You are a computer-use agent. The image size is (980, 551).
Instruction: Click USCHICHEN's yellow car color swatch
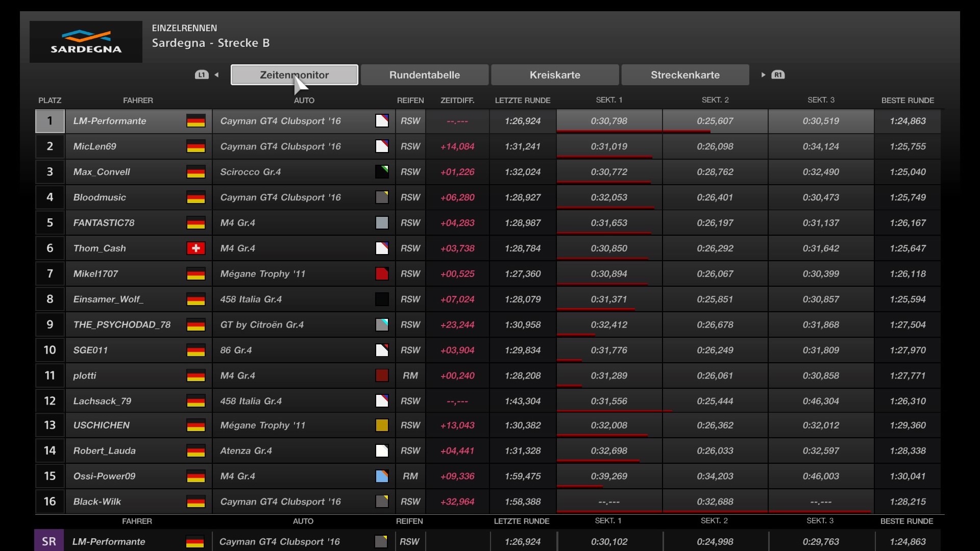382,425
